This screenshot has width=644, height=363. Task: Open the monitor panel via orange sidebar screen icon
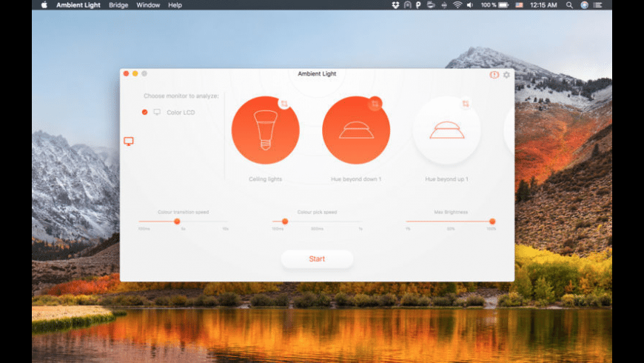point(129,141)
